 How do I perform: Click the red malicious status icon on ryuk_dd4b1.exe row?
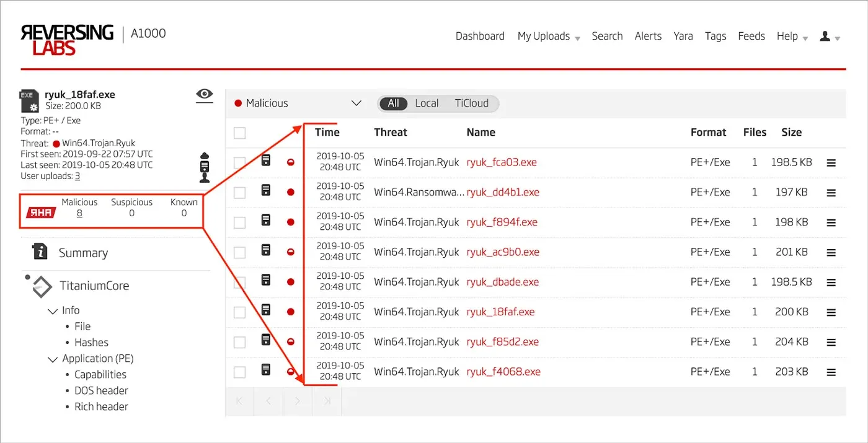(290, 192)
